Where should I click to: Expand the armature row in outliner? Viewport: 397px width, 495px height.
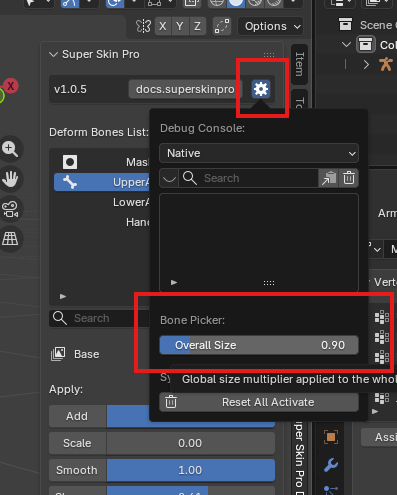click(x=366, y=64)
